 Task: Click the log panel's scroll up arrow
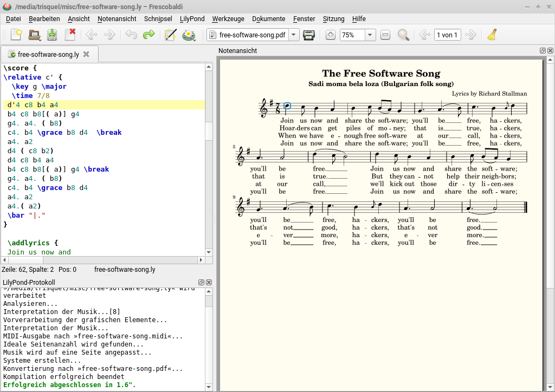click(x=209, y=292)
